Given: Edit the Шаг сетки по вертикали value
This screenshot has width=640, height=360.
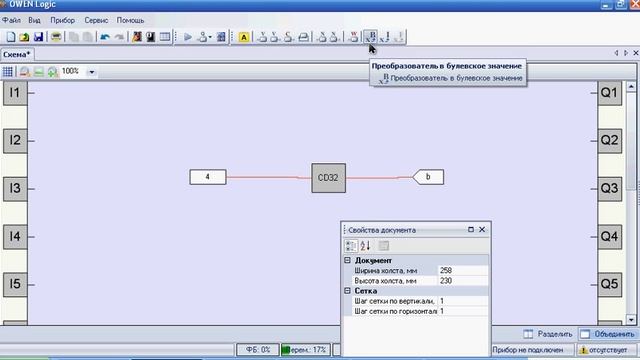Looking at the screenshot, I should tap(463, 301).
